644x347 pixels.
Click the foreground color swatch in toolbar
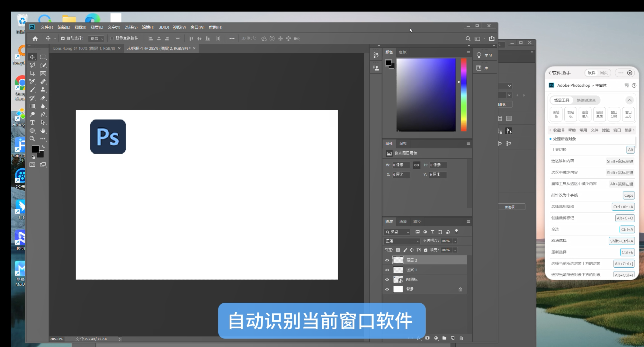click(35, 149)
